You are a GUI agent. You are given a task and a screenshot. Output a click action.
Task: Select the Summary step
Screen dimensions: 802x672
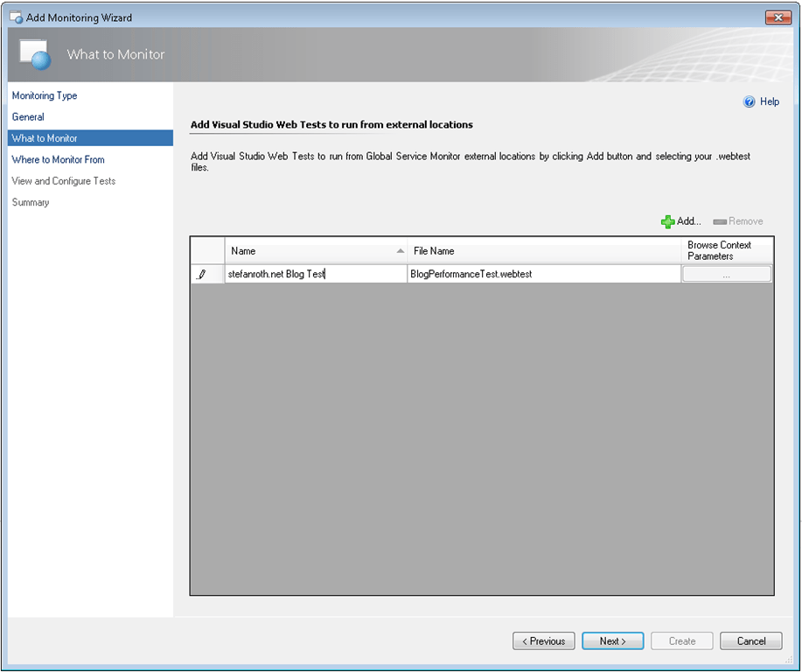click(31, 203)
